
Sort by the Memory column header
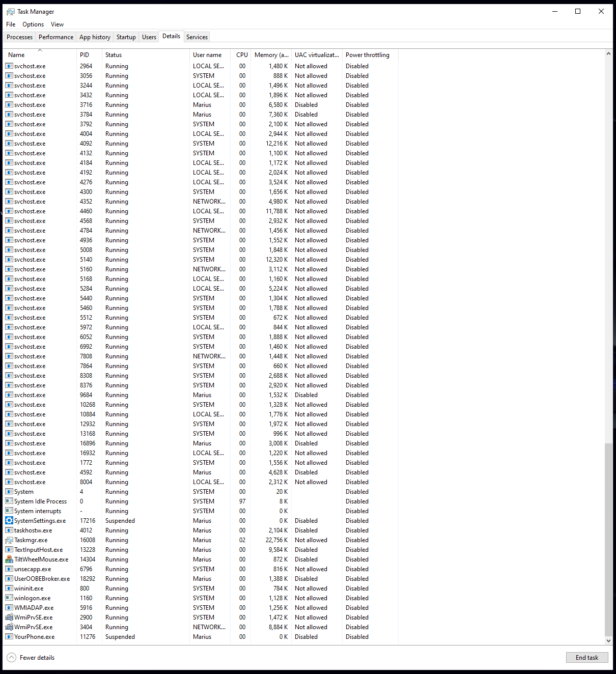(271, 55)
